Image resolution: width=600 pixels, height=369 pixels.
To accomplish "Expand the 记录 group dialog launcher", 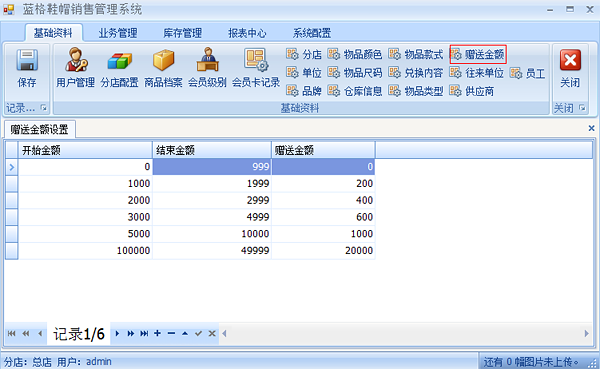I will (x=44, y=108).
